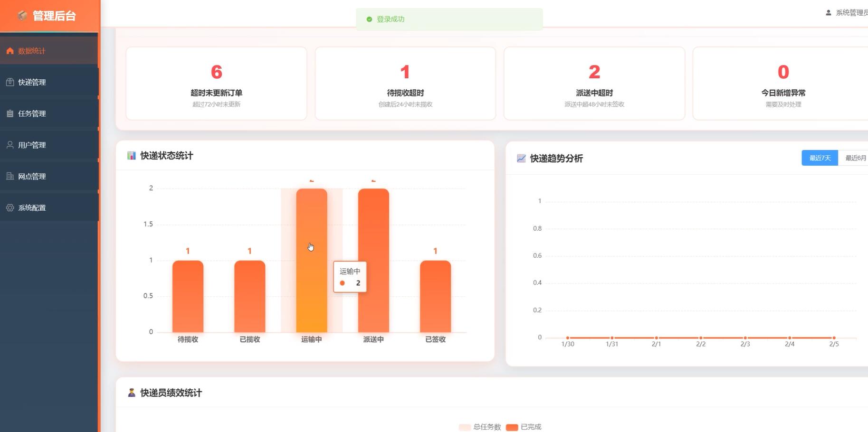Open 网点管理 in the sidebar

pyautogui.click(x=49, y=176)
